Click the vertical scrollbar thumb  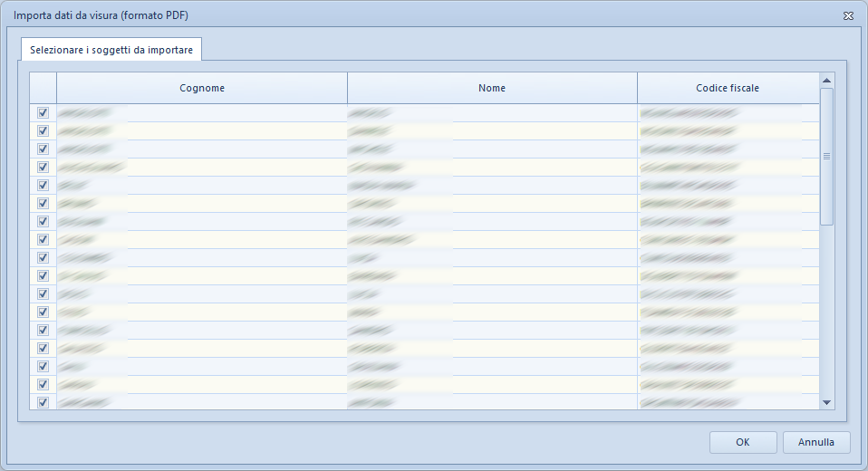pyautogui.click(x=826, y=156)
